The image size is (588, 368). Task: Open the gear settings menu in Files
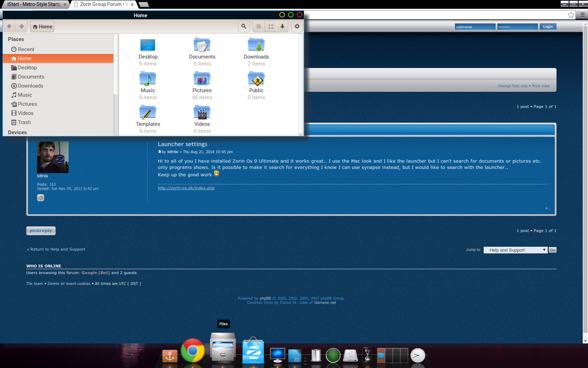coord(297,26)
